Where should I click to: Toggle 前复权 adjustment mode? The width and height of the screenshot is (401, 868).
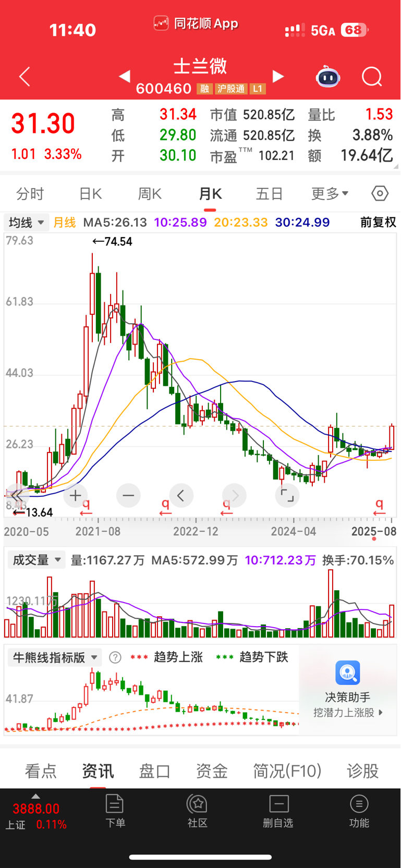click(x=378, y=223)
